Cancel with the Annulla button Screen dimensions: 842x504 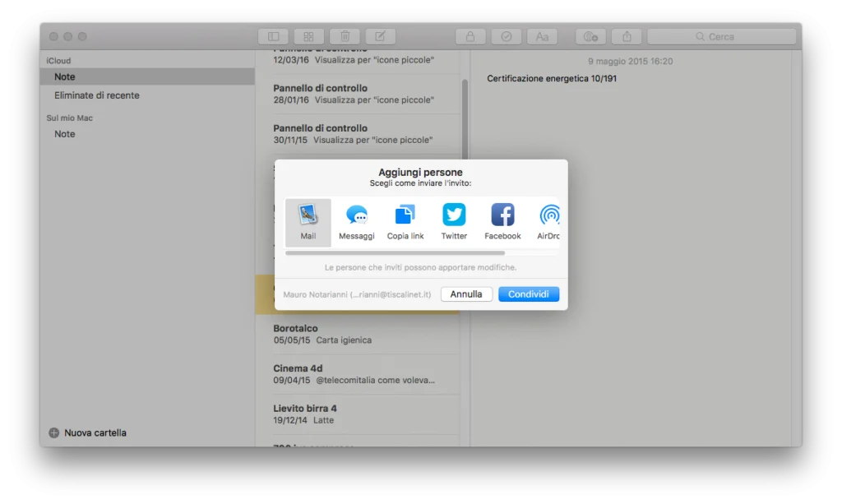point(466,294)
